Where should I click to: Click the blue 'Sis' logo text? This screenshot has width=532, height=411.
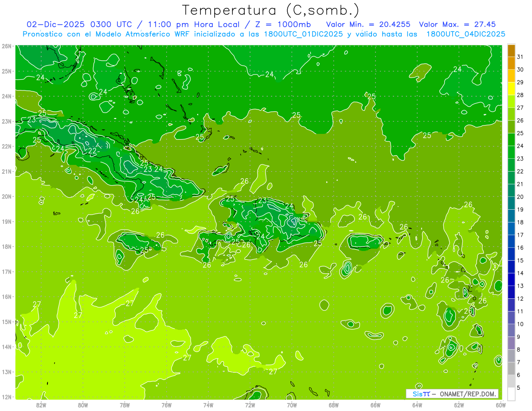418,394
